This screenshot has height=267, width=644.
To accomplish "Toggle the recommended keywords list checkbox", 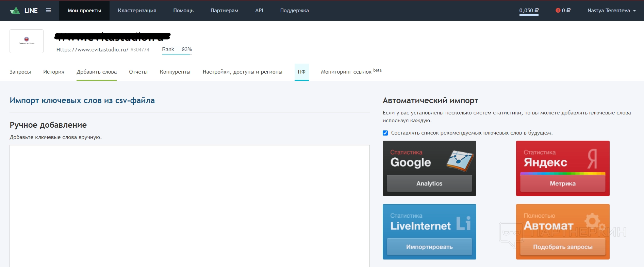I will [385, 133].
